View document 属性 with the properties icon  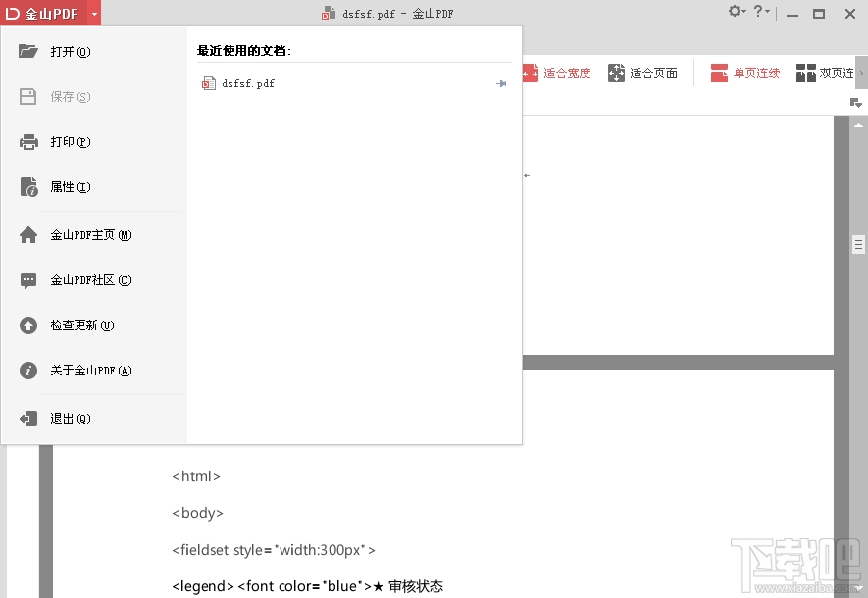coord(26,186)
